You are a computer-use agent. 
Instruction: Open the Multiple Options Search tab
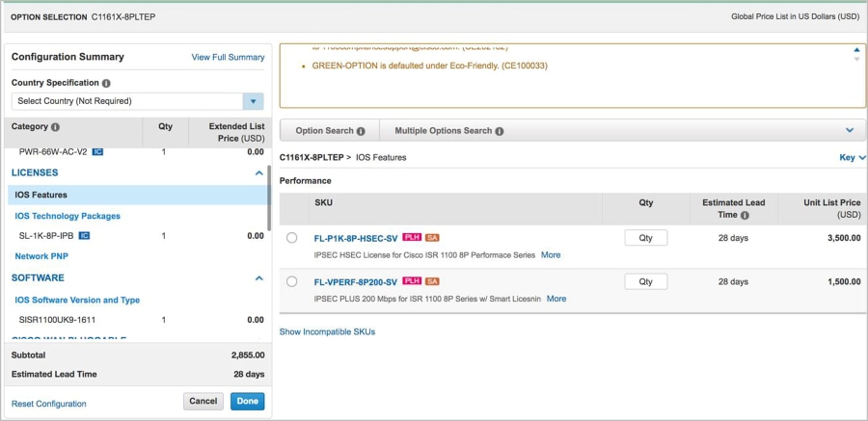(x=448, y=131)
